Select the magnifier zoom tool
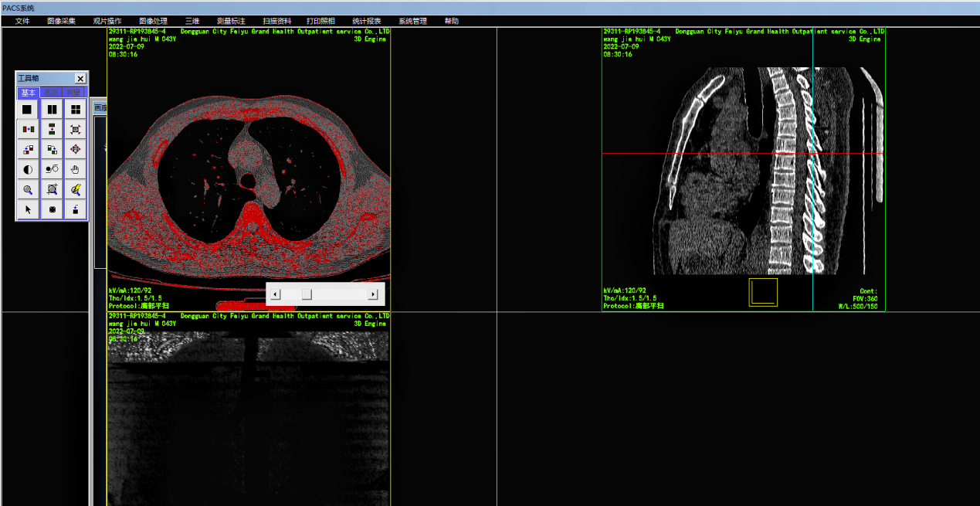 pos(27,189)
